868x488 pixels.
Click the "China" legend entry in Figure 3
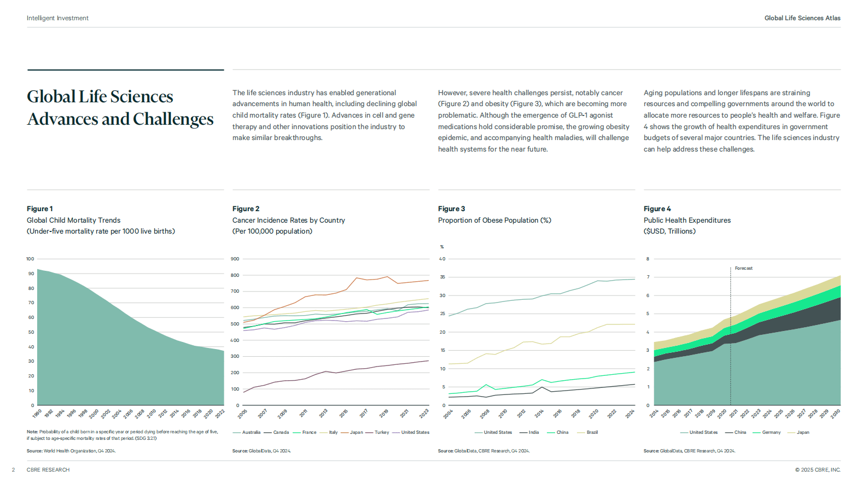(557, 432)
